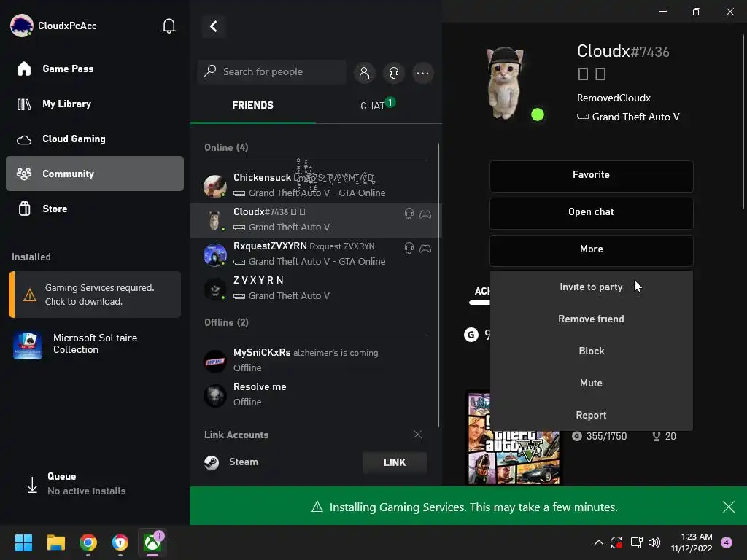Screen dimensions: 747x560
Task: Select friend Z V X Y R N
Action: (316, 287)
